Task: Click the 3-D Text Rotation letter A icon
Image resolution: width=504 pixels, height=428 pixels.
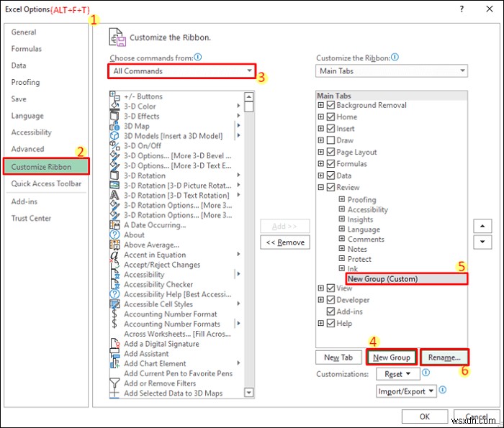Action: pos(114,195)
